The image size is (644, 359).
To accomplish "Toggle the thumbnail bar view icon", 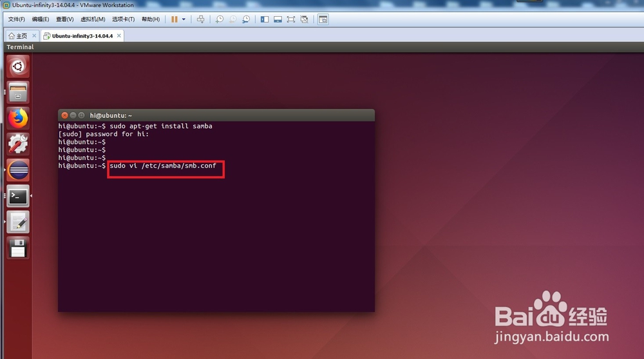I will tap(278, 19).
